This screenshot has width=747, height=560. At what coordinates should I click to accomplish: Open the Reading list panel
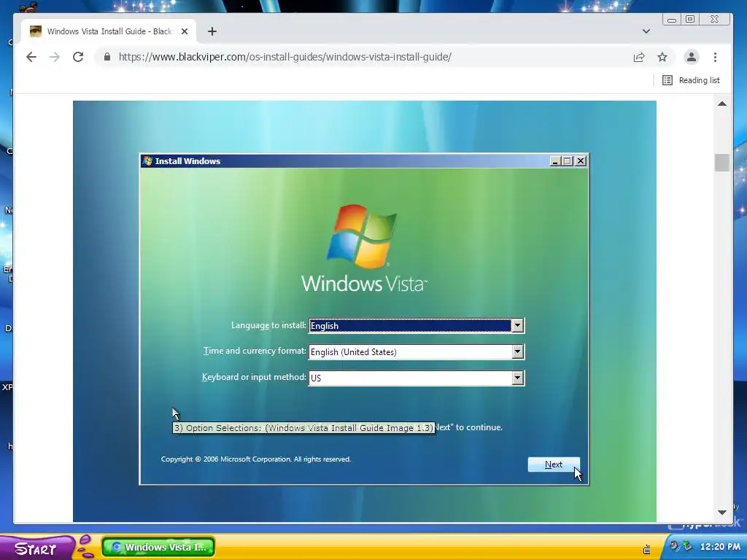click(692, 80)
